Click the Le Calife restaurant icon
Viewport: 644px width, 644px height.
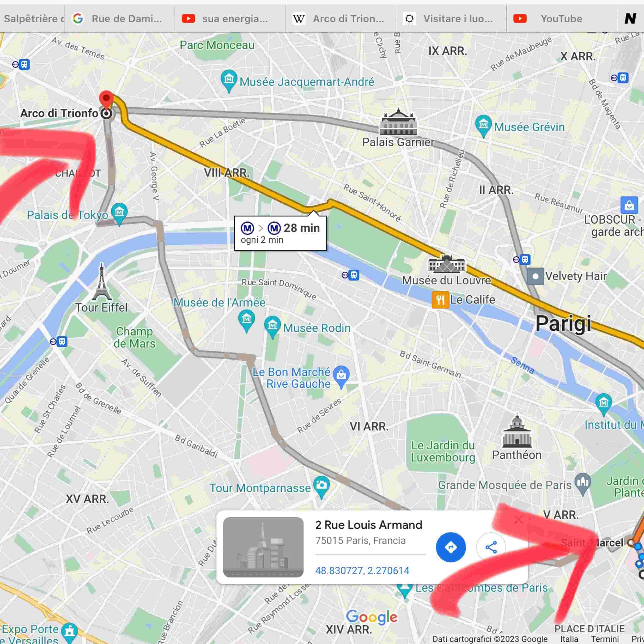point(440,300)
